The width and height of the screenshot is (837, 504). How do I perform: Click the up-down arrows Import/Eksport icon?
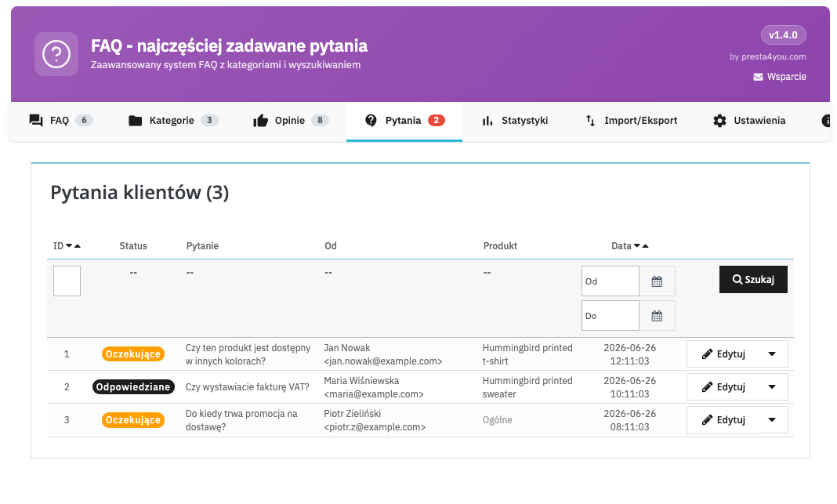(x=590, y=121)
